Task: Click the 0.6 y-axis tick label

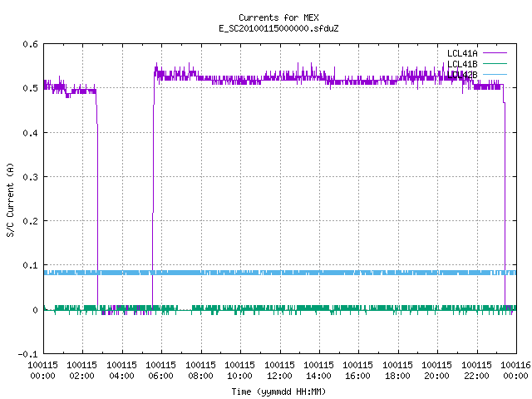Action: tap(30, 44)
